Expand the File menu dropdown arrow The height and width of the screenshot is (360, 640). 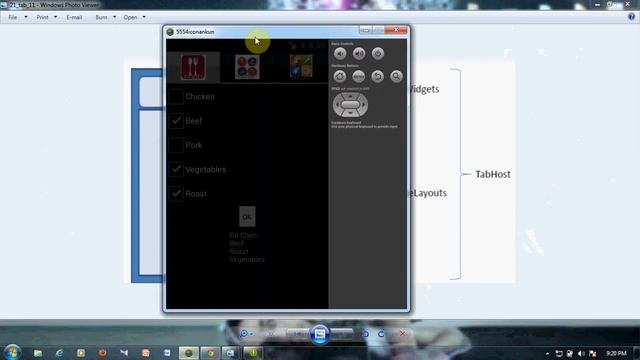pyautogui.click(x=26, y=17)
